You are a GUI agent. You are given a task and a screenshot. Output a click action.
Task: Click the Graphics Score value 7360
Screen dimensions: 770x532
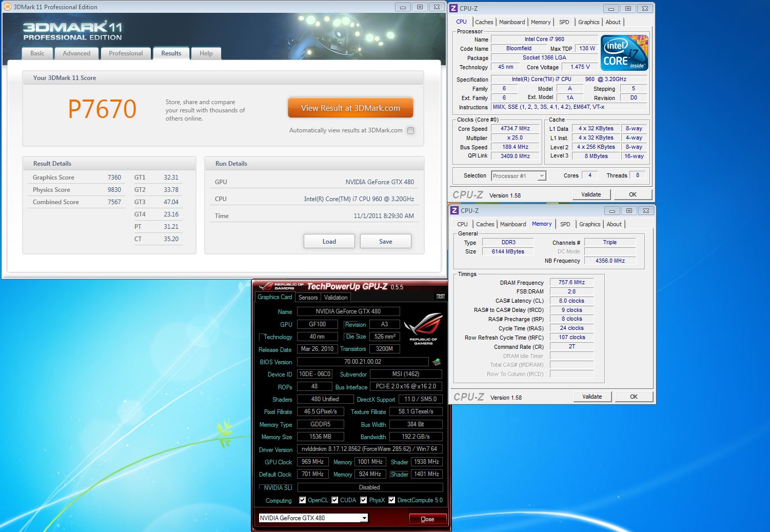(114, 178)
